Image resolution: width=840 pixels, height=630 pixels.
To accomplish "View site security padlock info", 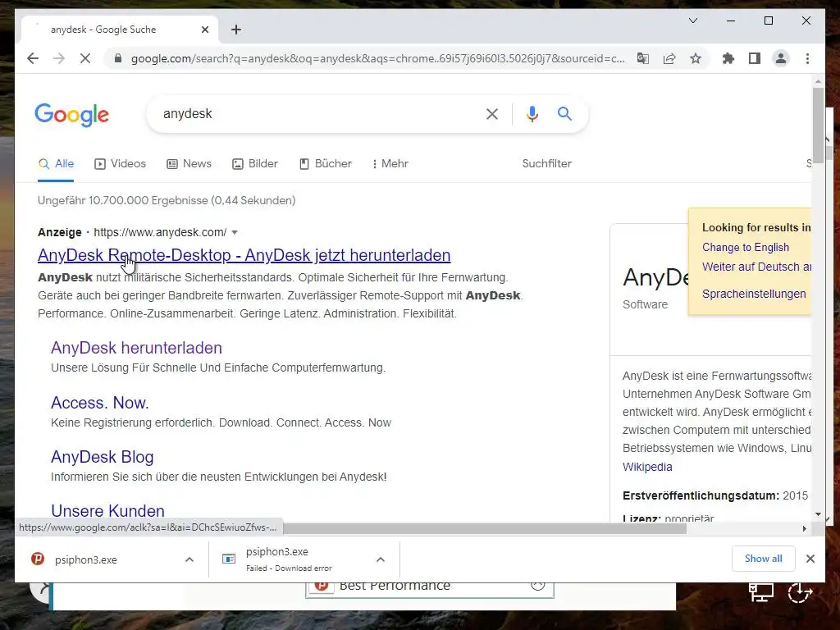I will tap(118, 58).
